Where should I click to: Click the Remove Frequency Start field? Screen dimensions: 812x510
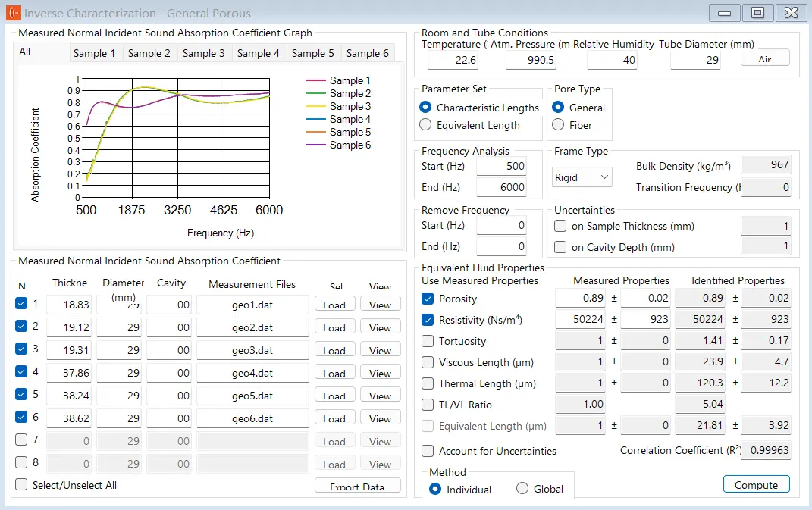(x=501, y=225)
